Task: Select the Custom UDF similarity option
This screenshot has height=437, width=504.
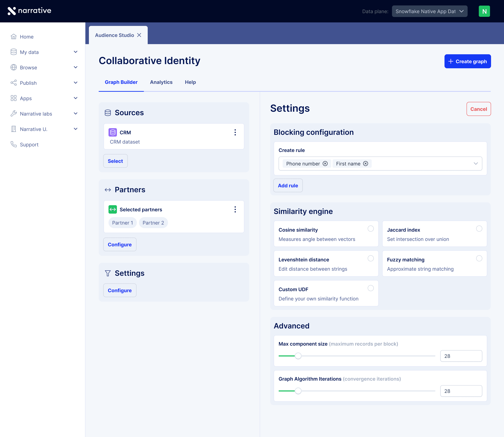Action: pyautogui.click(x=370, y=288)
